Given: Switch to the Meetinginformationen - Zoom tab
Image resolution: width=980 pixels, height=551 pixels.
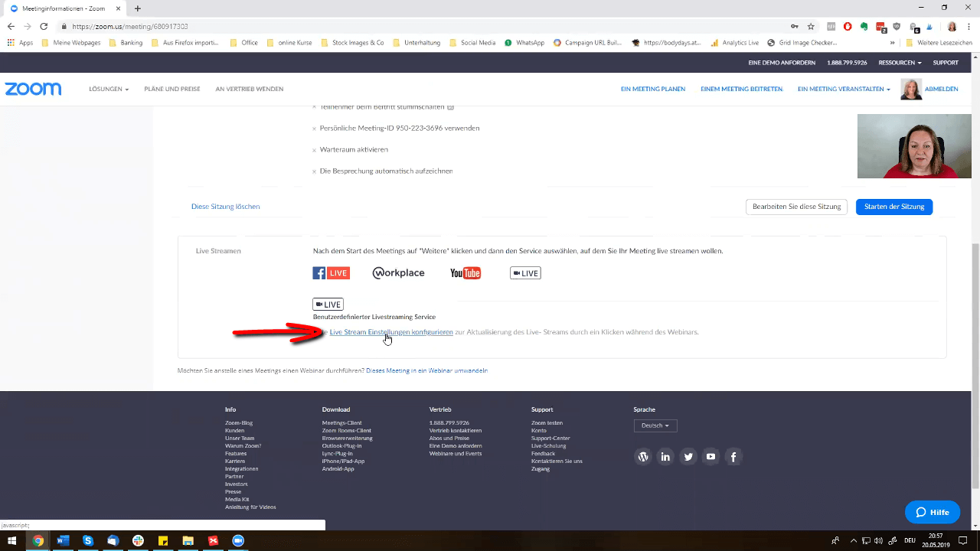Looking at the screenshot, I should 65,8.
